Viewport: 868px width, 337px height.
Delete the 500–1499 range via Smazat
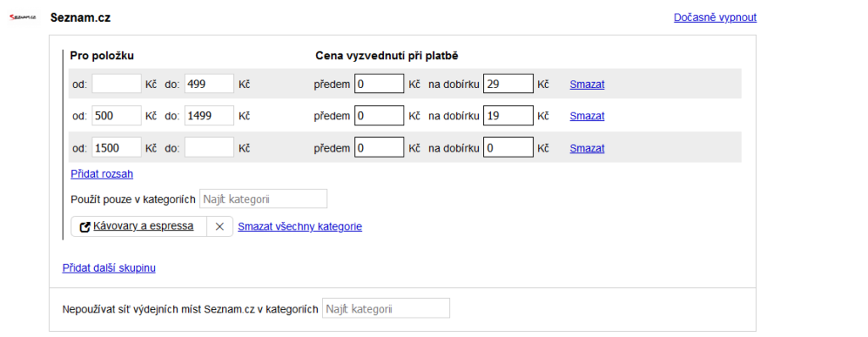pyautogui.click(x=587, y=116)
